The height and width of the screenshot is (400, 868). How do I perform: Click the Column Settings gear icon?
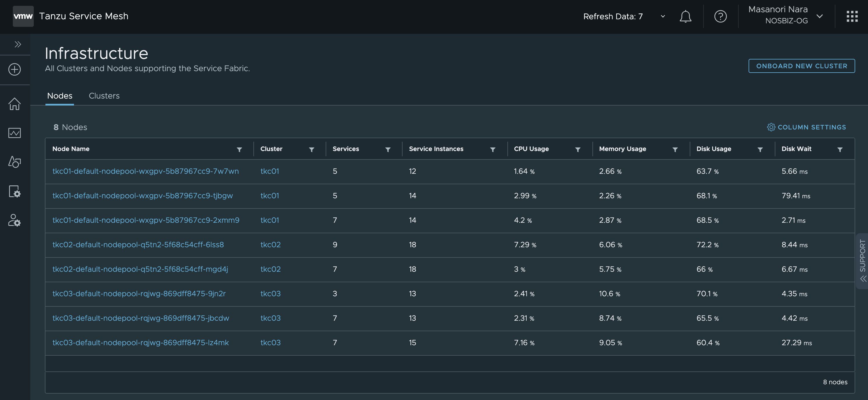[x=771, y=127]
